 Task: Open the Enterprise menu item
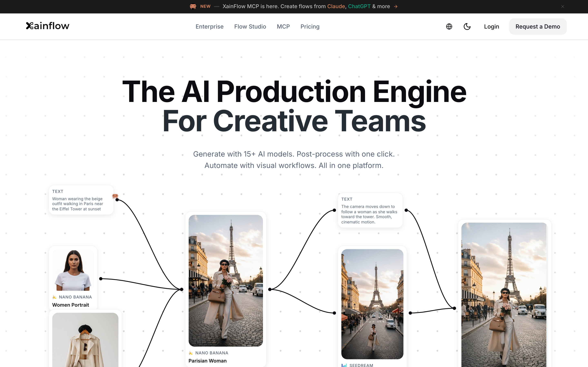coord(209,27)
